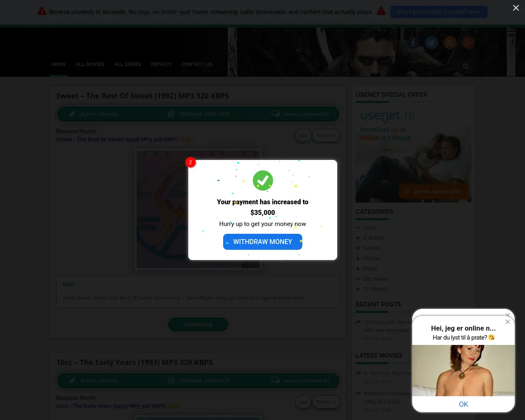525x420 pixels.
Task: Open the 10cc – The Early Years post title
Action: (x=135, y=363)
